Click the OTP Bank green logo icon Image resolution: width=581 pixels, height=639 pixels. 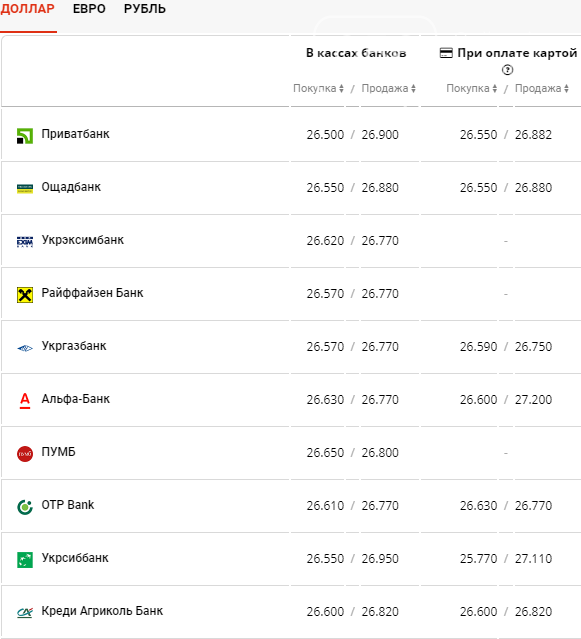pos(25,507)
